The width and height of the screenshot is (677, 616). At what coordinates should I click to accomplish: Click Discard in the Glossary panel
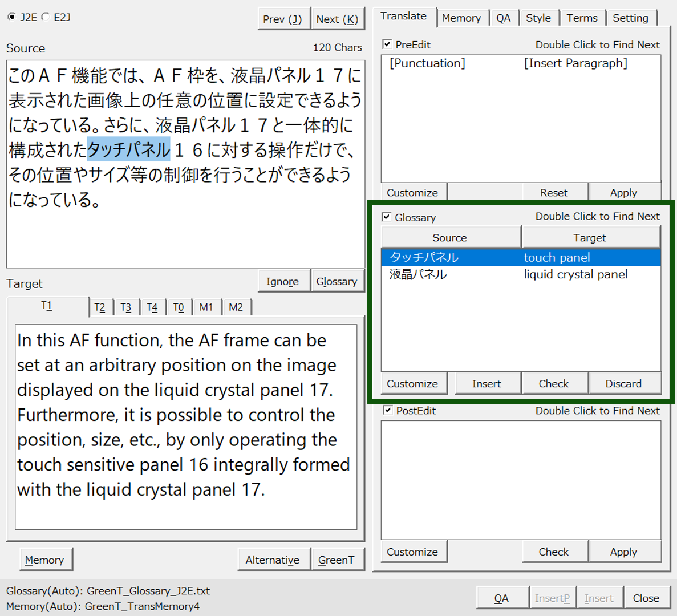pos(623,384)
